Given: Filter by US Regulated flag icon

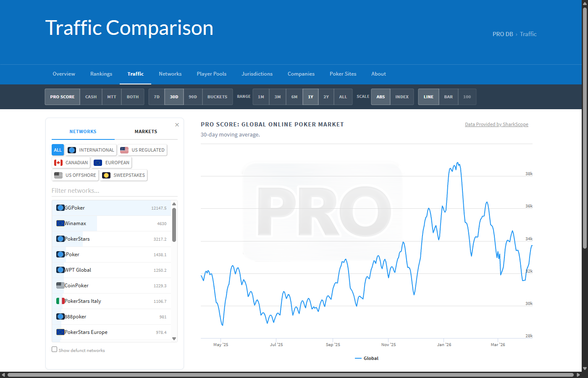Looking at the screenshot, I should point(124,150).
